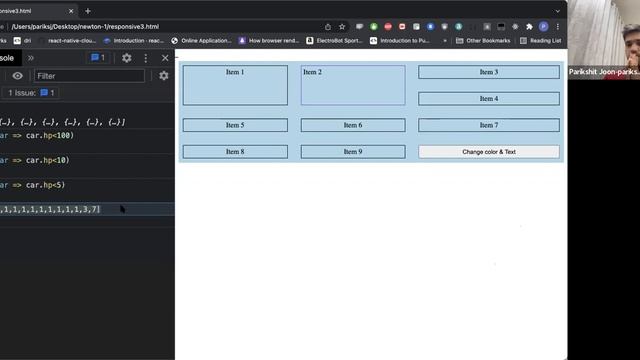640x360 pixels.
Task: Show more DevTools tabs chevron
Action: pyautogui.click(x=31, y=58)
